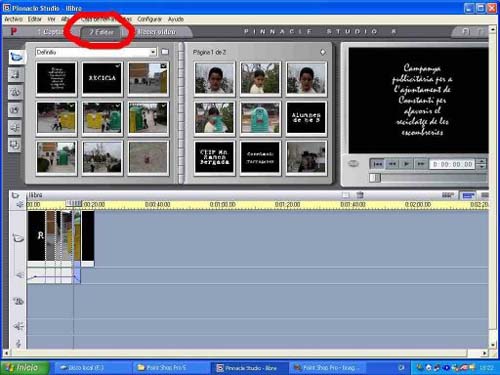This screenshot has height=375, width=500.
Task: Open the Ver menu
Action: (x=51, y=19)
